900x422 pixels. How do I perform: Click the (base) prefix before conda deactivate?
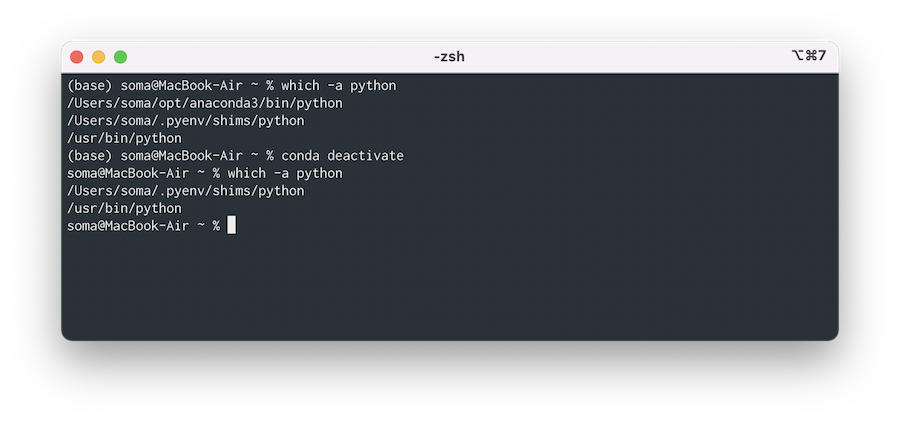(x=90, y=156)
